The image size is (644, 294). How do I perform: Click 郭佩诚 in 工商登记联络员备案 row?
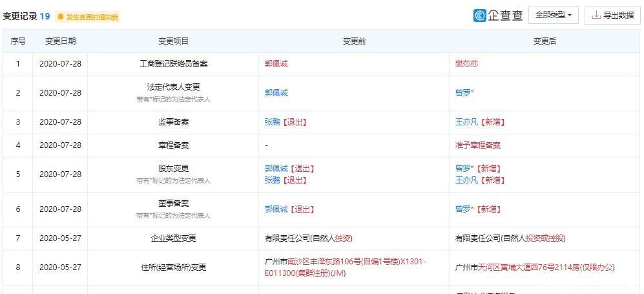pos(276,64)
